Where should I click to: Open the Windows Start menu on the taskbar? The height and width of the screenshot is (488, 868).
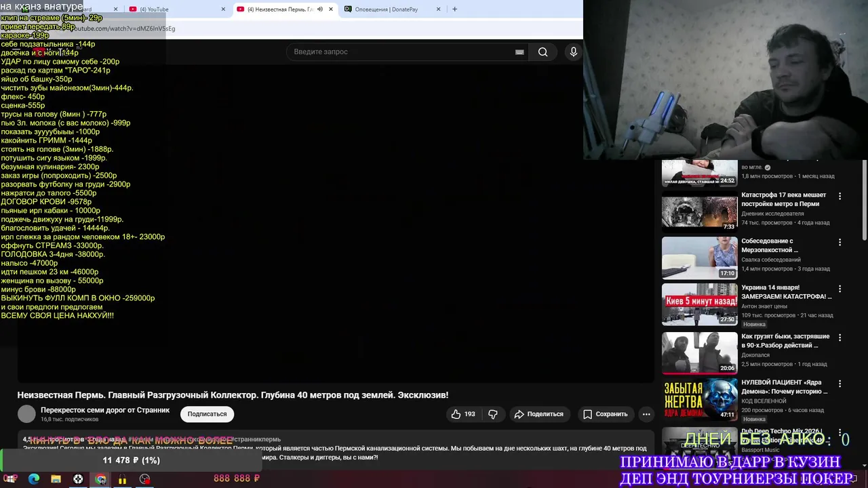coord(12,479)
